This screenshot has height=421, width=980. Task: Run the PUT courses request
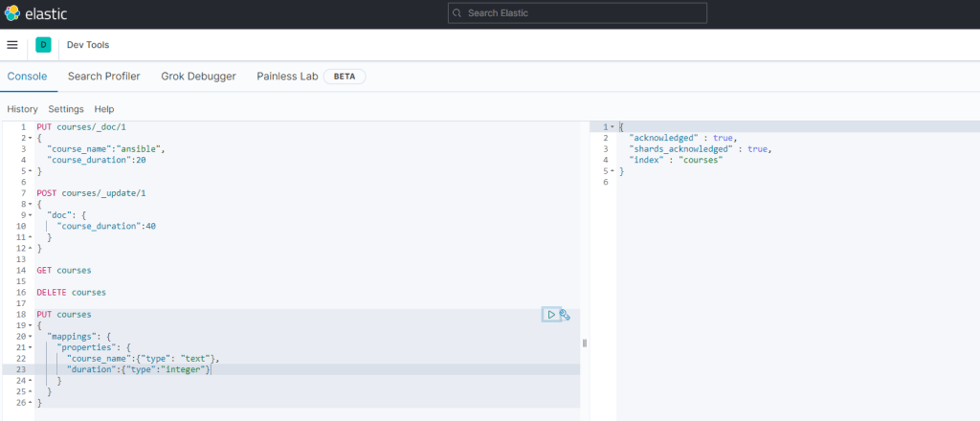coord(551,314)
